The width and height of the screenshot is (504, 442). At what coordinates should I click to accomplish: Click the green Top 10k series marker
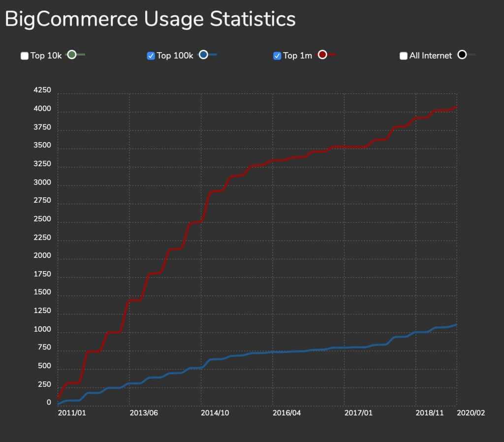(71, 55)
